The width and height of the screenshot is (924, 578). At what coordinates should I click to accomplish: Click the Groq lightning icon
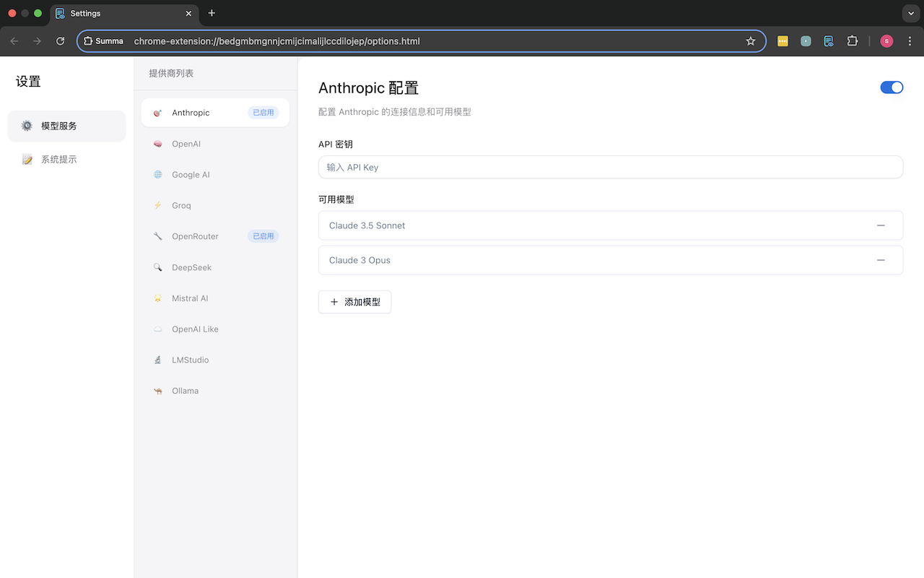click(x=157, y=205)
